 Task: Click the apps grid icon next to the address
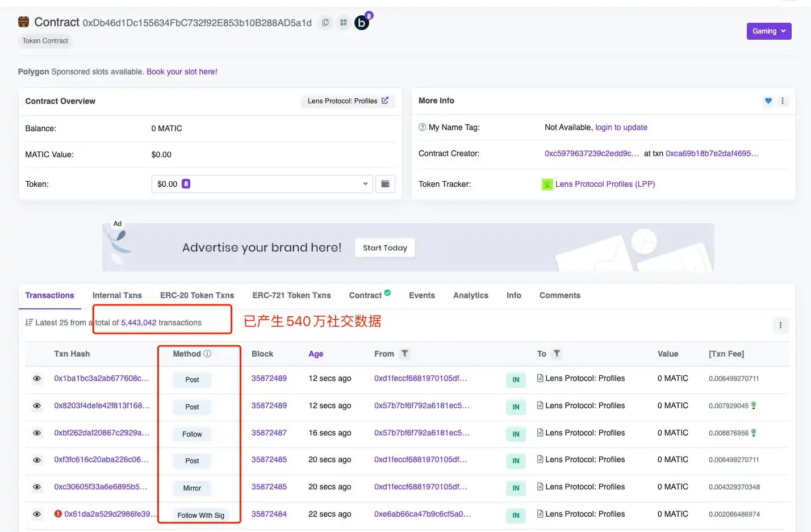coord(343,23)
